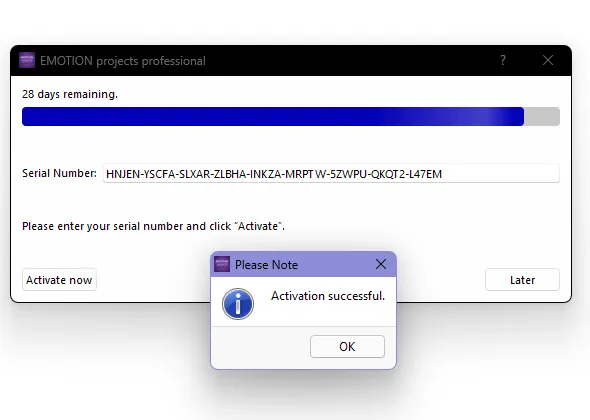Click the "Please Note" dialog title text
This screenshot has height=420, width=590.
click(x=266, y=265)
